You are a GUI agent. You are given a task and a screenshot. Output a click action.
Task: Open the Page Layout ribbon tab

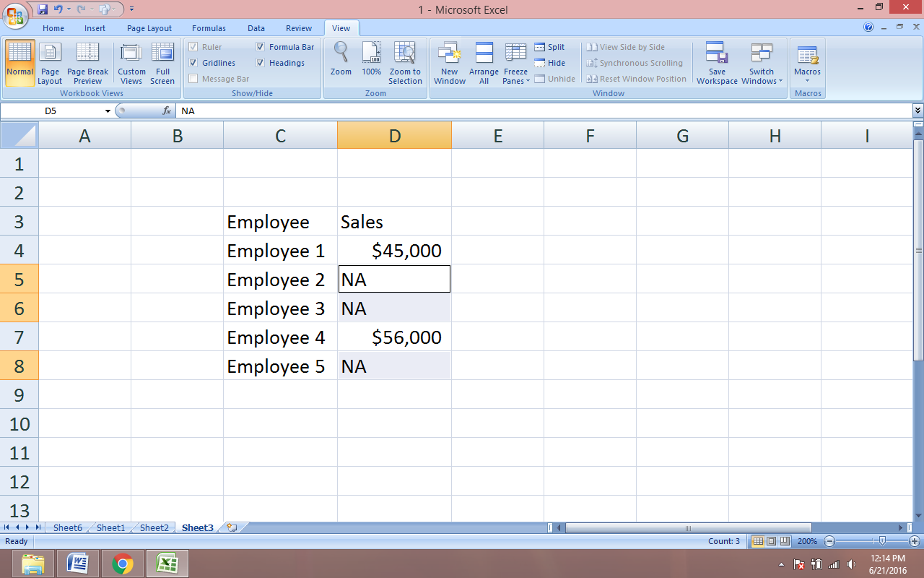coord(149,28)
